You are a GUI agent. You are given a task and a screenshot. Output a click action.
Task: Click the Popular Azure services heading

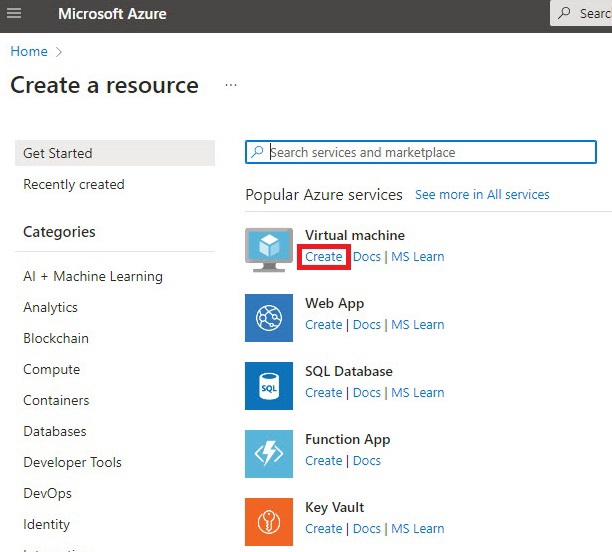[x=324, y=194]
